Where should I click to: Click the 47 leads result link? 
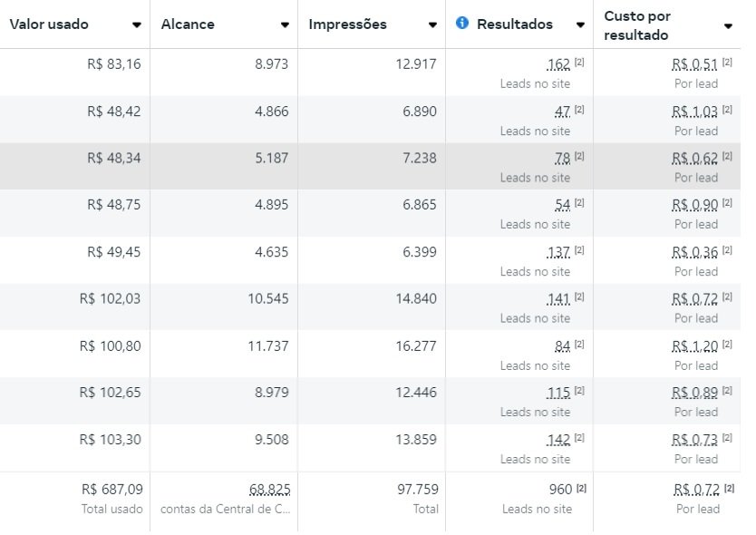pyautogui.click(x=562, y=112)
